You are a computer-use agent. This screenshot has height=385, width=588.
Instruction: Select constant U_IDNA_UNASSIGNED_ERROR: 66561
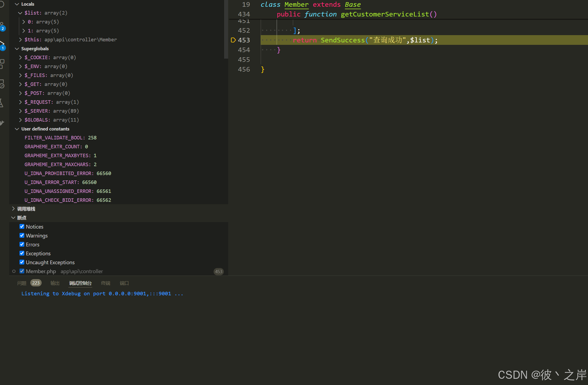68,191
